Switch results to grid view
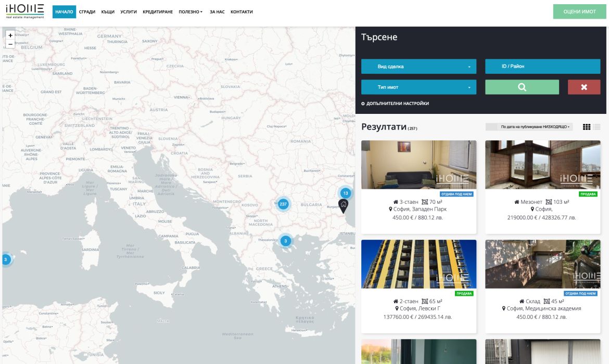 (x=587, y=127)
